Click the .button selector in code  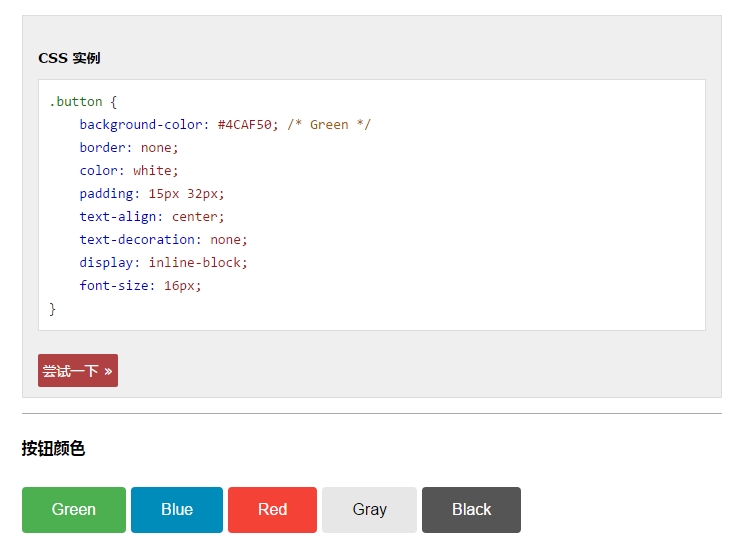click(76, 102)
